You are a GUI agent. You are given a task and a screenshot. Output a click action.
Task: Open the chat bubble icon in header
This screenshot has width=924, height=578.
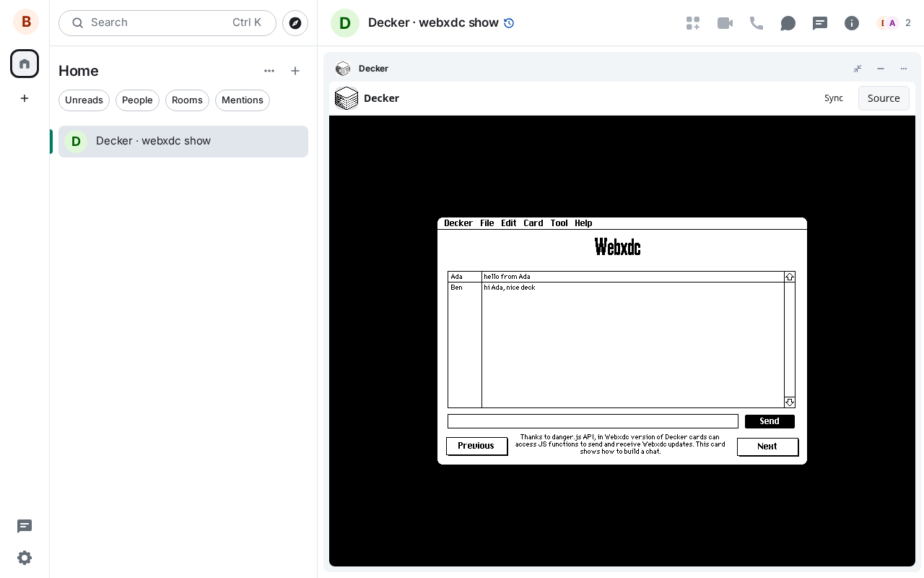coord(788,23)
